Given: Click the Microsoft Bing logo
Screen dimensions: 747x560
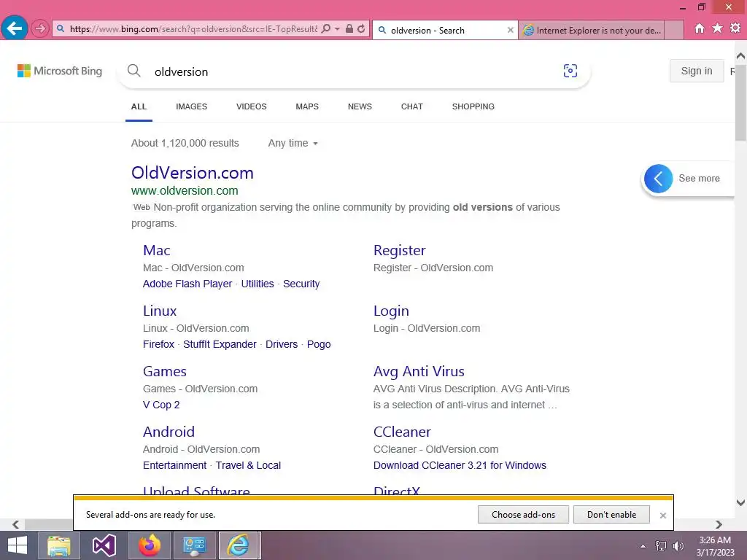Looking at the screenshot, I should pyautogui.click(x=60, y=71).
